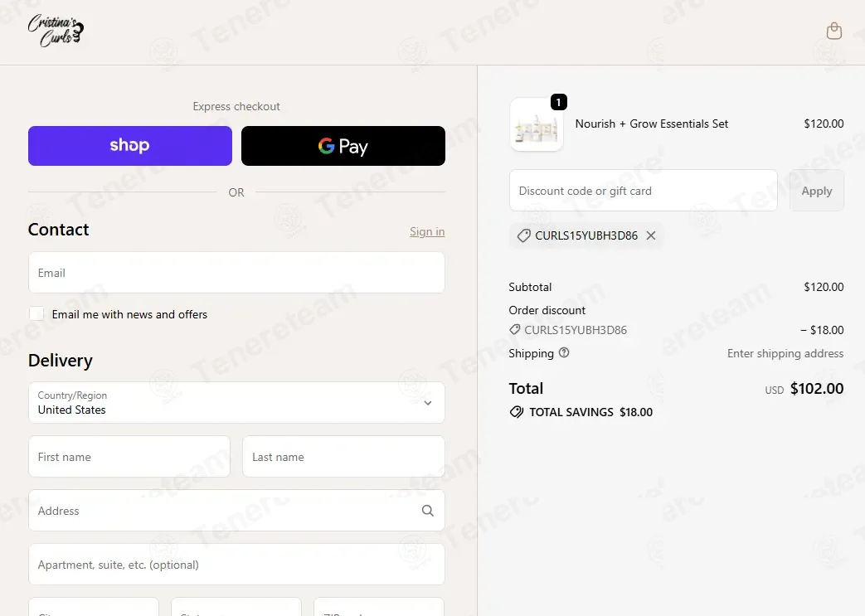The width and height of the screenshot is (865, 616).
Task: Click the Nourish + Grow Essentials Set product name
Action: pos(652,124)
